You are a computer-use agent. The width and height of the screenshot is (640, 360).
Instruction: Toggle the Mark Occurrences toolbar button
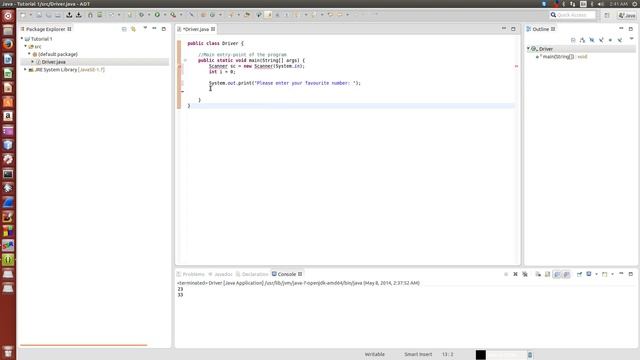coord(268,15)
